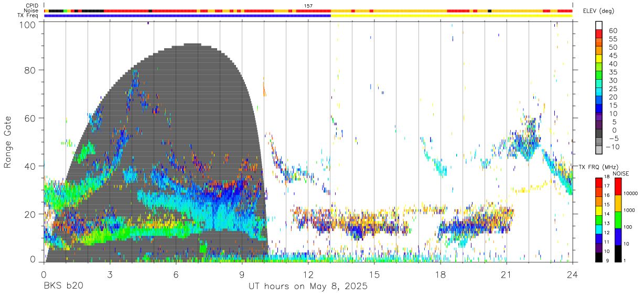
Task: Click the 45 label on ELEV scale
Action: 614,55
